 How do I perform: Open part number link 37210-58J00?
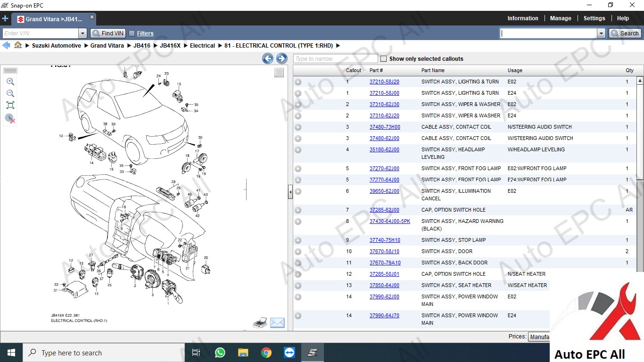[x=384, y=93]
